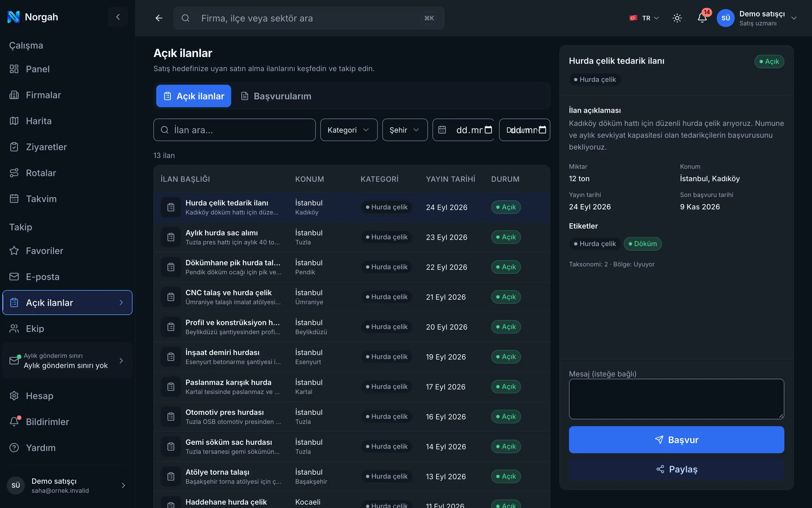Go to Firmalar in the sidebar
Viewport: 812px width, 508px height.
pyautogui.click(x=67, y=95)
